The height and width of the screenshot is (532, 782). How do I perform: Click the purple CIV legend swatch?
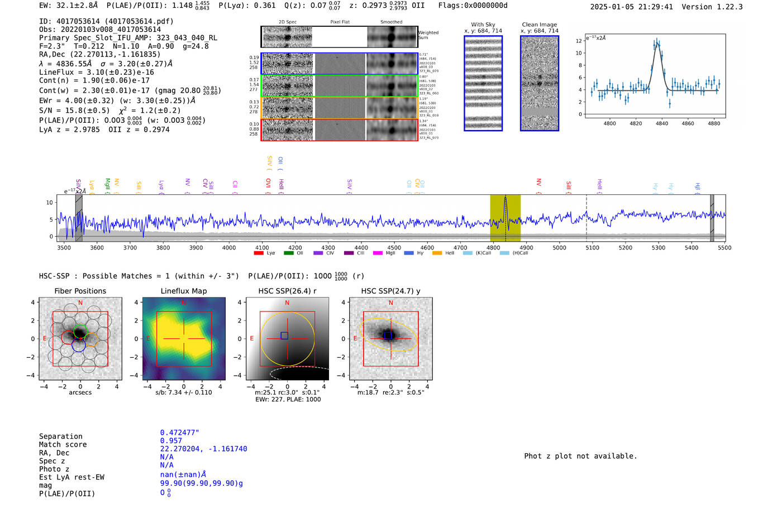click(x=318, y=253)
